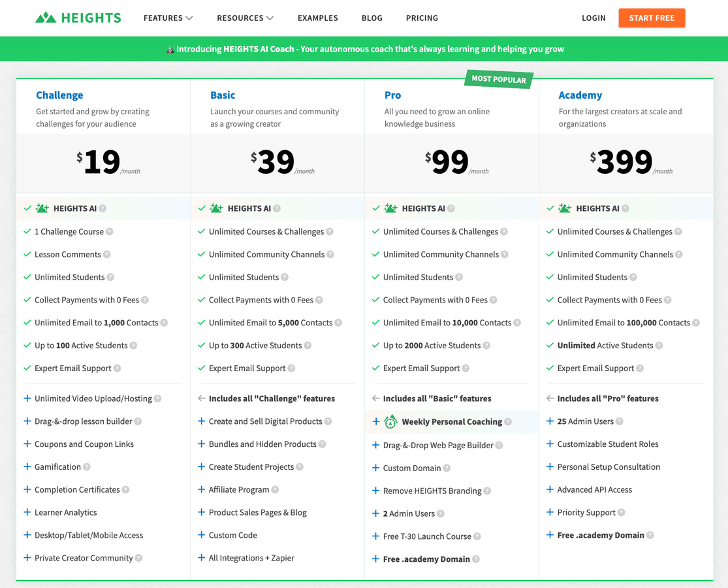Image resolution: width=728 pixels, height=588 pixels.
Task: Select the Basic plan title
Action: point(223,95)
